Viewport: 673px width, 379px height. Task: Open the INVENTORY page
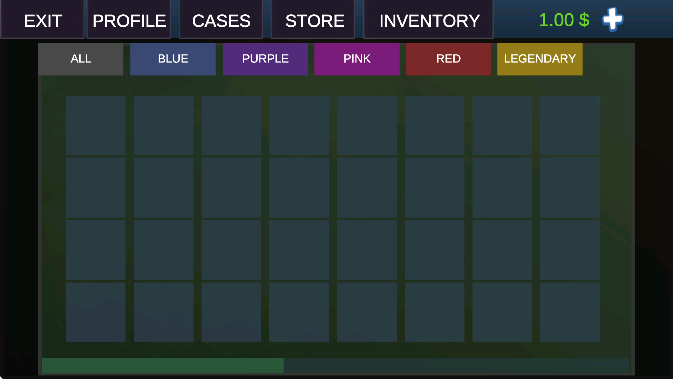tap(429, 19)
